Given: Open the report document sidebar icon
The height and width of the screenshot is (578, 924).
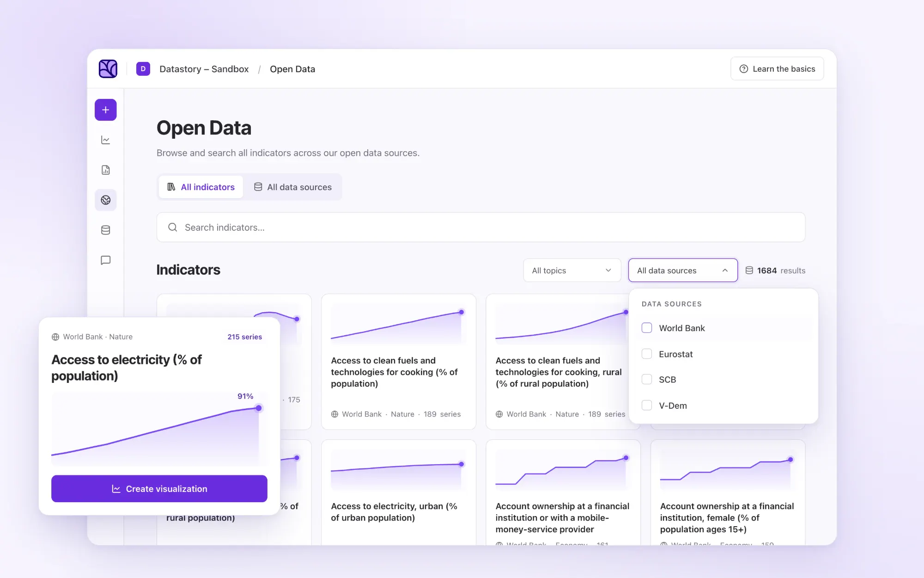Looking at the screenshot, I should point(106,170).
